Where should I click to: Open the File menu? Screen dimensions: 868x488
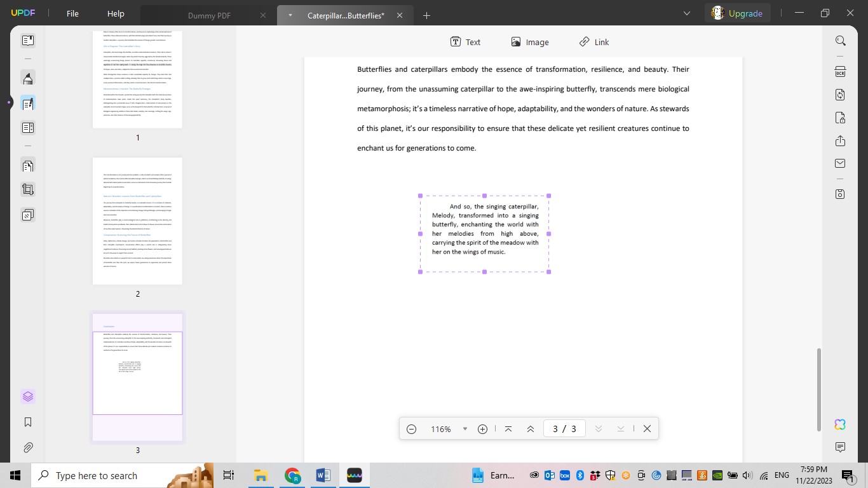pos(72,13)
